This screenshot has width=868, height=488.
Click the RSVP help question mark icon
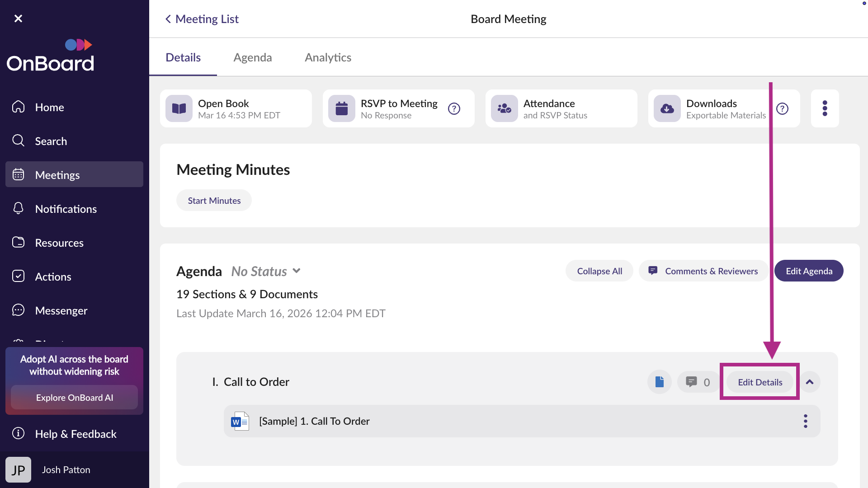point(454,108)
